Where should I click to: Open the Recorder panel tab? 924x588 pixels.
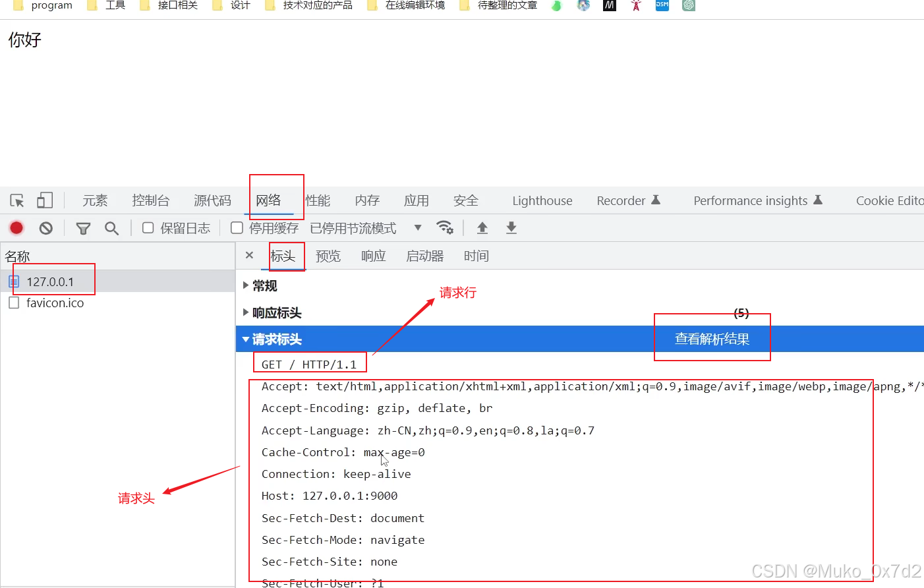click(628, 200)
